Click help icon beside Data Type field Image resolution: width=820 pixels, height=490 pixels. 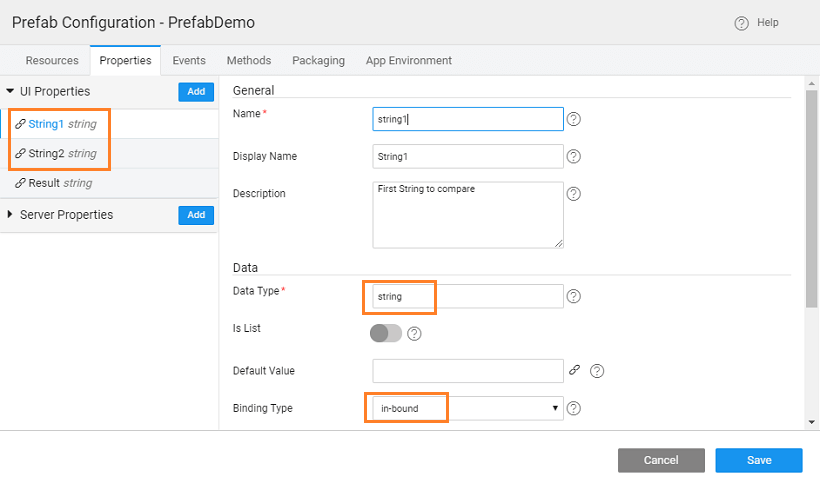pyautogui.click(x=574, y=296)
